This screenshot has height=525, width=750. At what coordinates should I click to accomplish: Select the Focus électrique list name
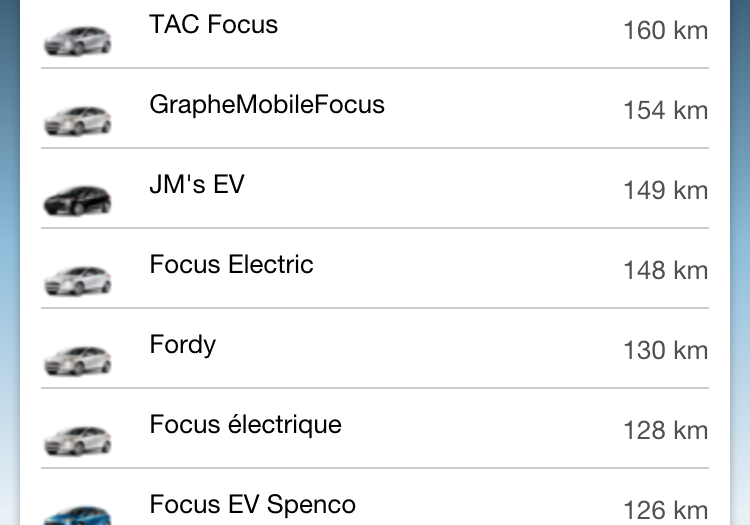click(245, 425)
